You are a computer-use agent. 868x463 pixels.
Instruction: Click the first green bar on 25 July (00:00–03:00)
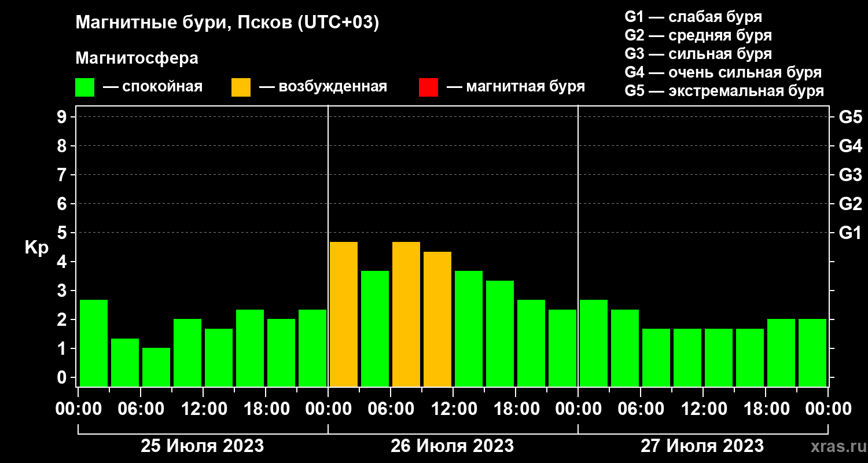click(94, 343)
